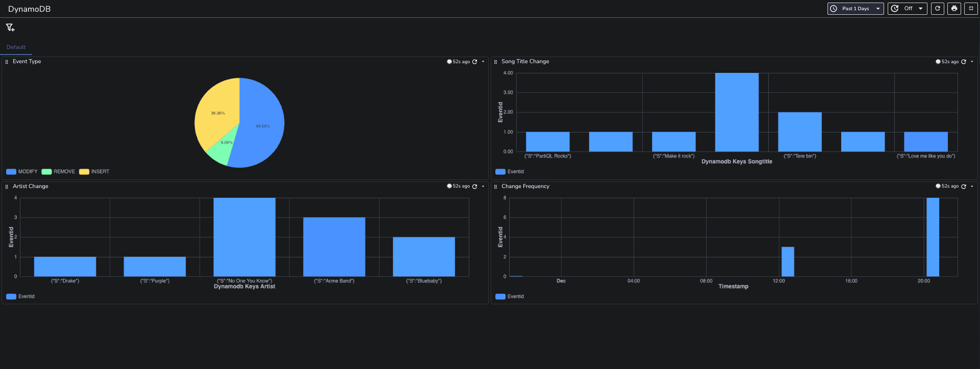This screenshot has width=980, height=369.
Task: Refresh the whole dashboard from top toolbar
Action: pyautogui.click(x=937, y=9)
